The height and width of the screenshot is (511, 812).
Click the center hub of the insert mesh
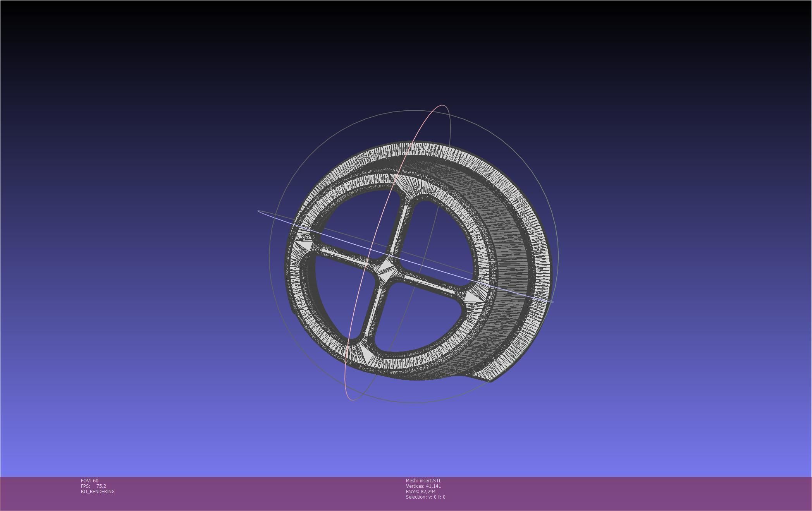click(x=386, y=270)
